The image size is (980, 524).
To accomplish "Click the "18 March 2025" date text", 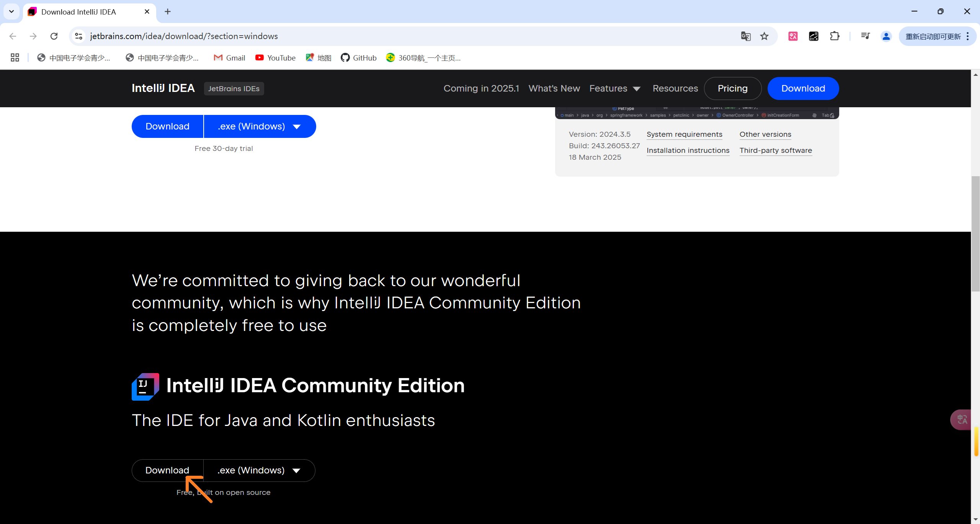I will click(x=595, y=157).
